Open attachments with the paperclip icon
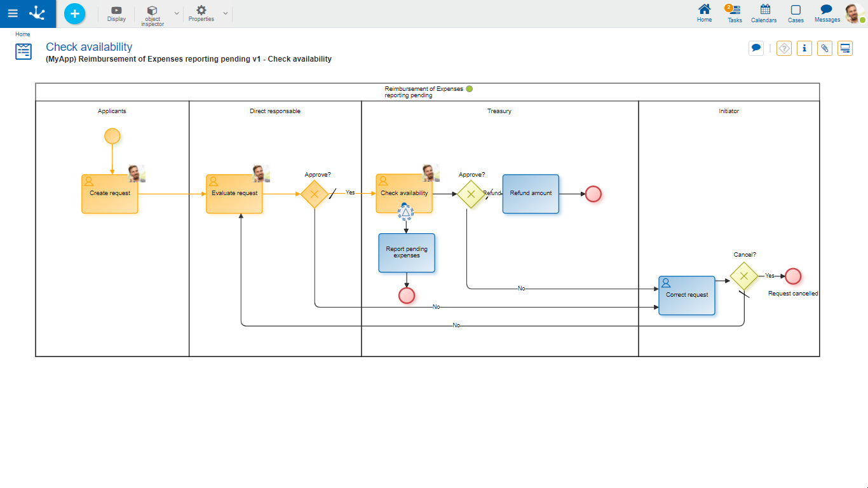 [825, 48]
